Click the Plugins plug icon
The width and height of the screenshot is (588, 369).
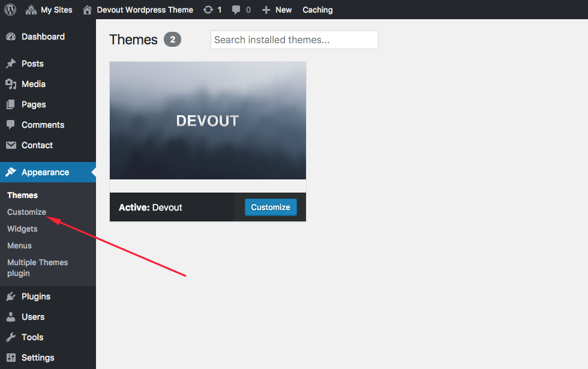(11, 296)
